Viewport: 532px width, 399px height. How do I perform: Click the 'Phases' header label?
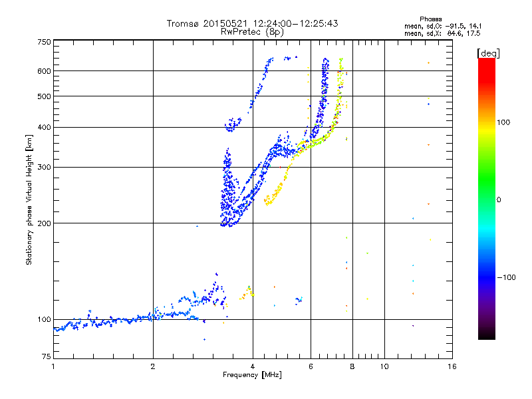[x=430, y=19]
